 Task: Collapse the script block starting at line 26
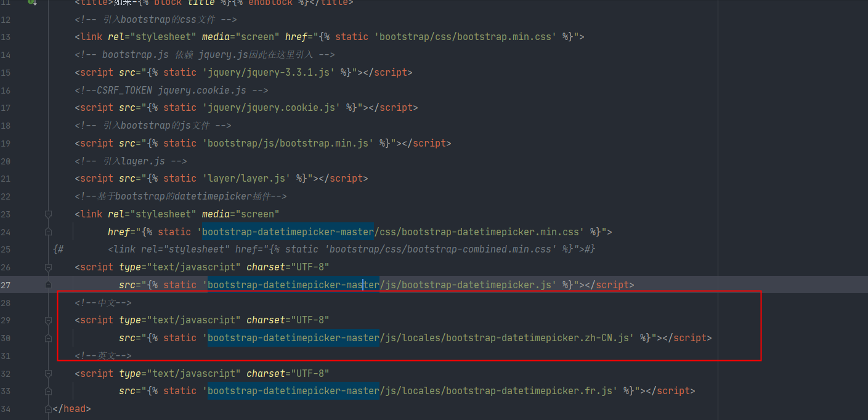(x=48, y=267)
